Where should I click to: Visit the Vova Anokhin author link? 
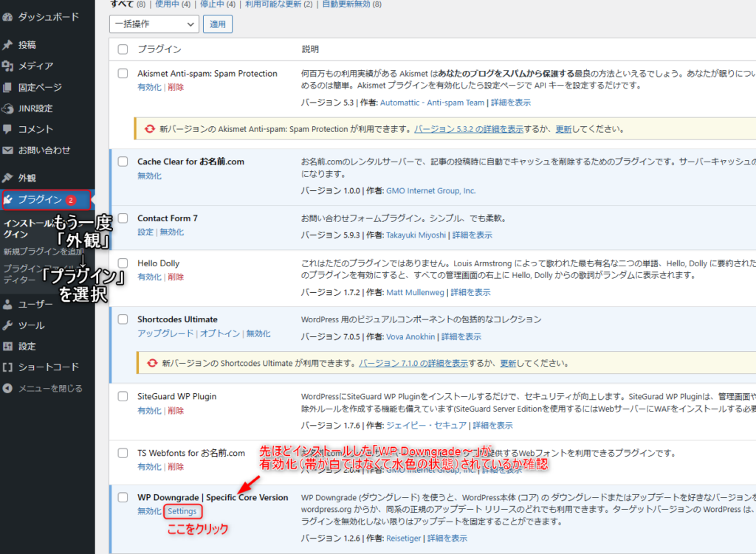(x=410, y=336)
